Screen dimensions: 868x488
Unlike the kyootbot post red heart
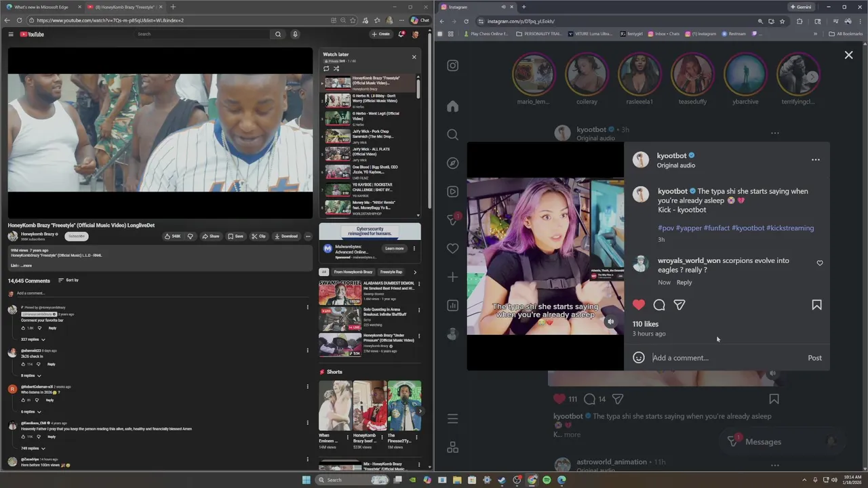[639, 305]
